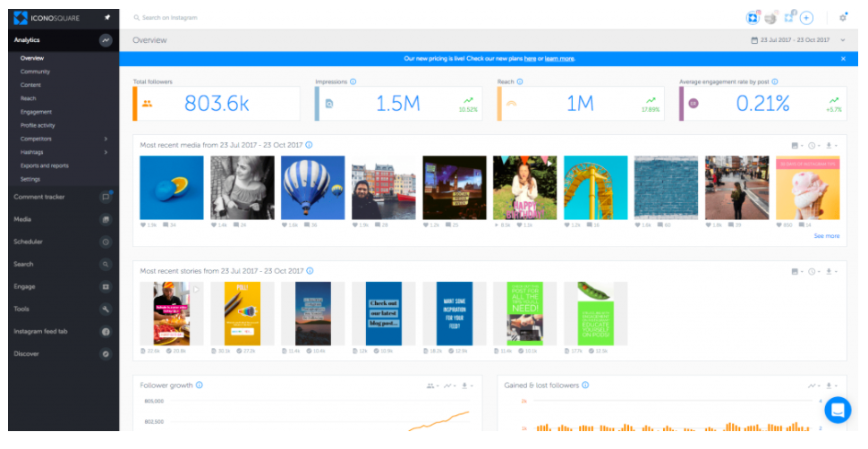Screen dimensions: 868x449
Task: Open the date range dropdown
Action: point(798,40)
